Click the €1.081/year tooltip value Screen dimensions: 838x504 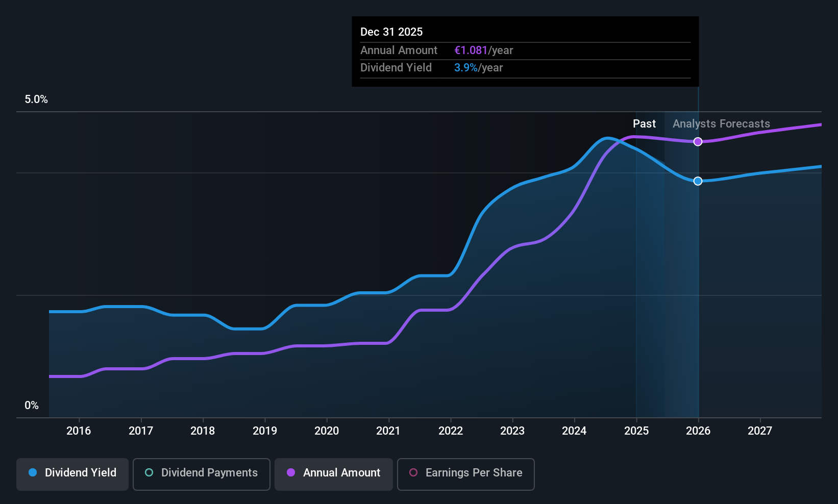click(483, 51)
